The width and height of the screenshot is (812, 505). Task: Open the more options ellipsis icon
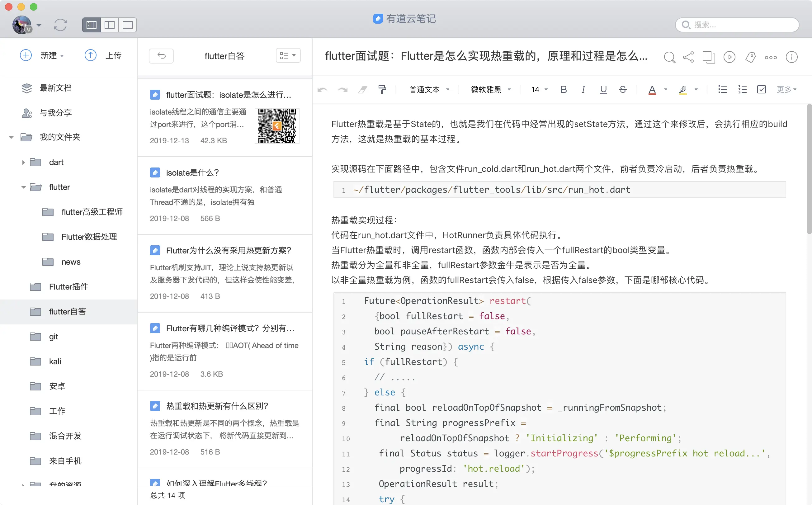click(771, 58)
